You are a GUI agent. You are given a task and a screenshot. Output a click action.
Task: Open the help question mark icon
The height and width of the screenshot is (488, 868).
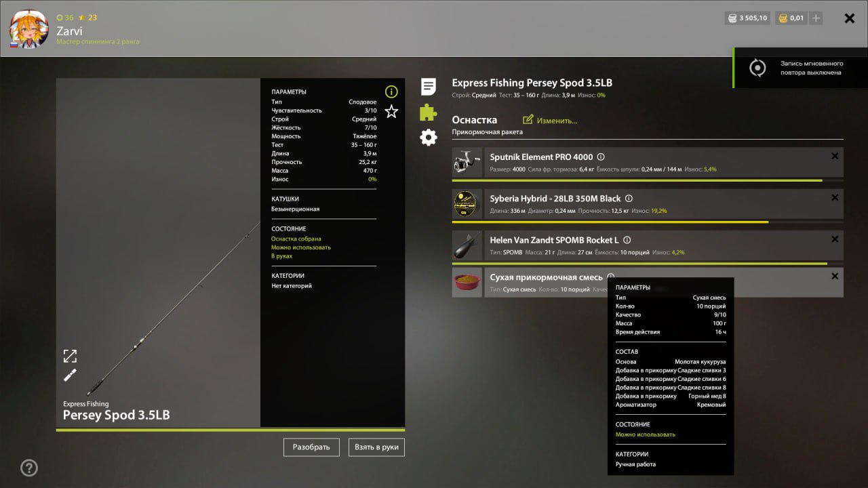point(29,468)
